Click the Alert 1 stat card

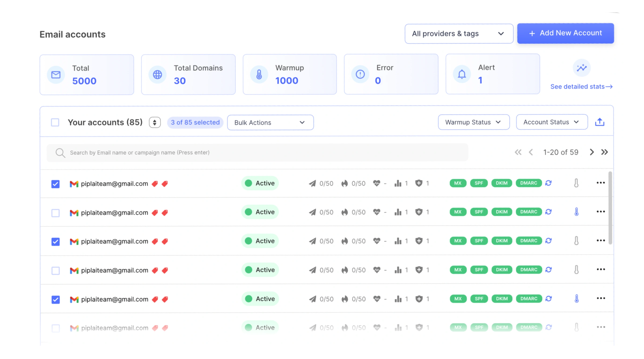click(x=493, y=74)
